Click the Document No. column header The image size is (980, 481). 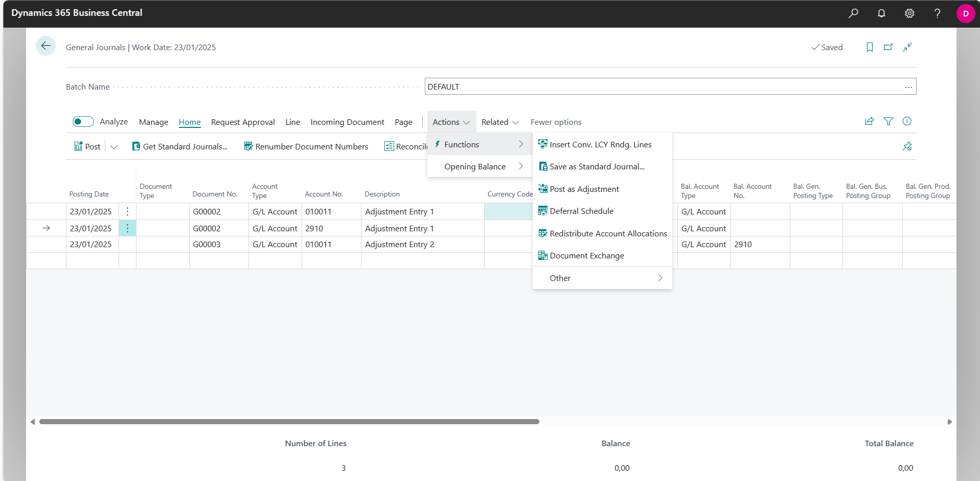[x=215, y=194]
